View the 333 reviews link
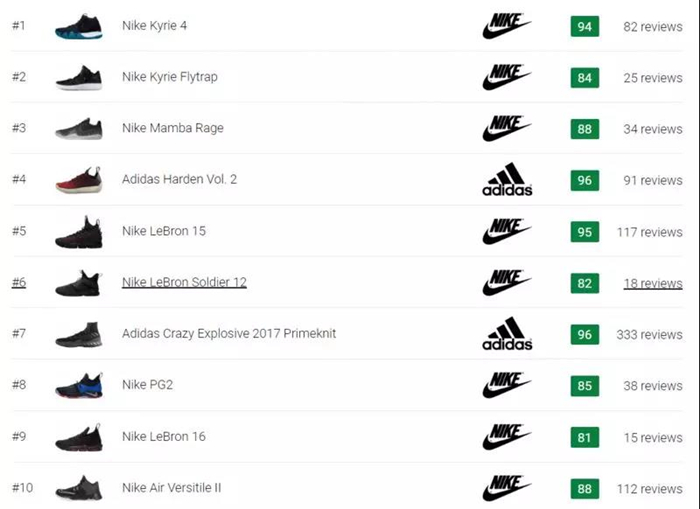This screenshot has width=700, height=509. point(649,335)
